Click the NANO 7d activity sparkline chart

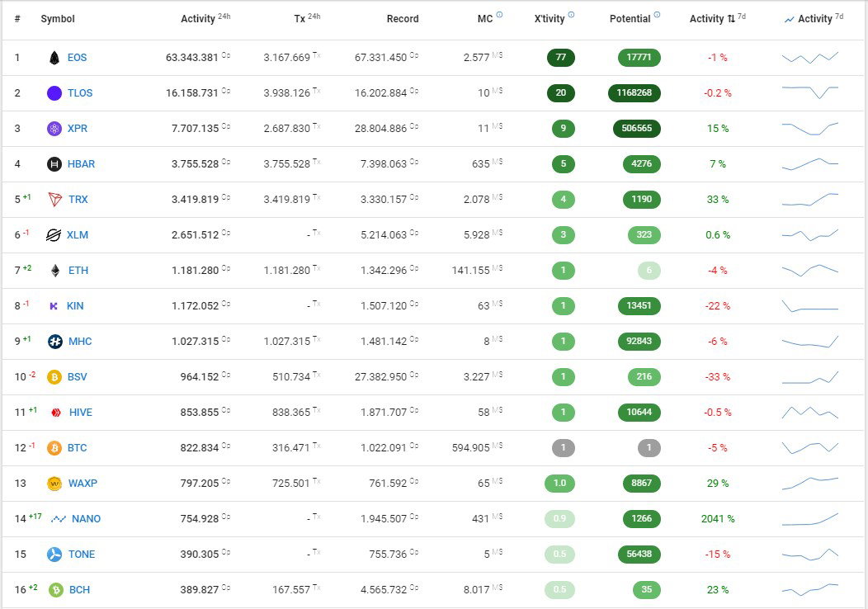point(810,519)
